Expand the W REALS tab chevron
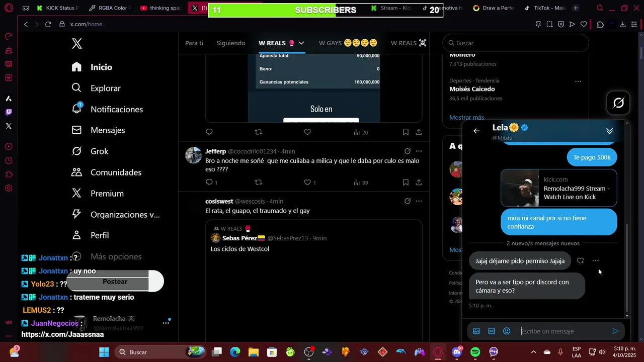Image resolution: width=644 pixels, height=362 pixels. tap(301, 43)
